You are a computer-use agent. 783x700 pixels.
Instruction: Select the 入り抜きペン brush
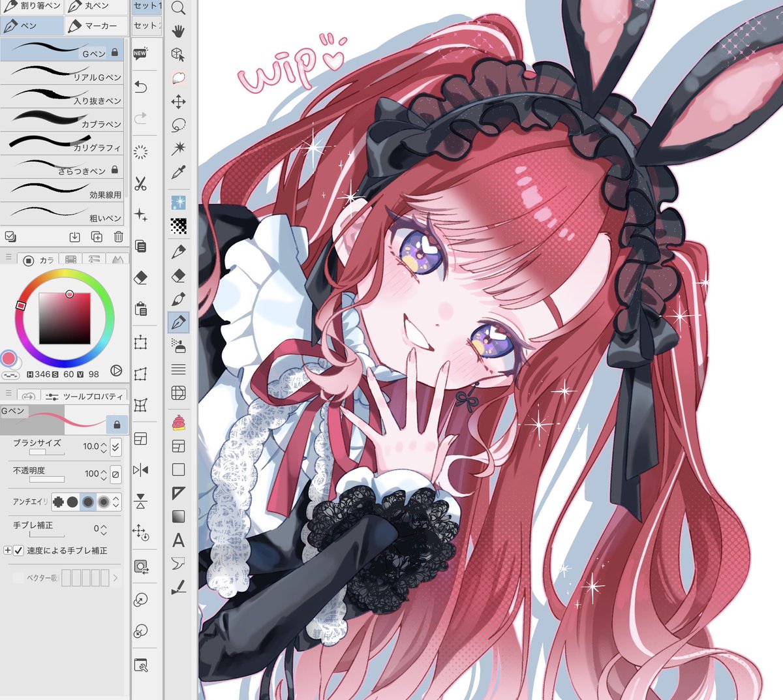click(62, 97)
